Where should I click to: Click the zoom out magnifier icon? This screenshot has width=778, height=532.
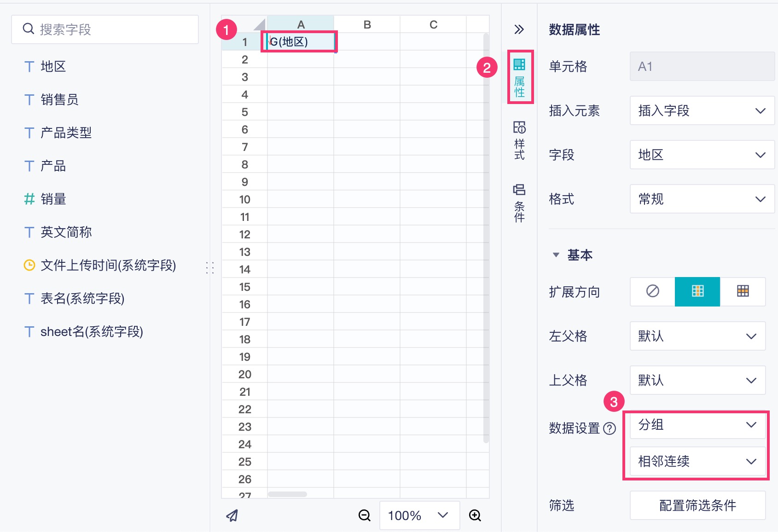364,515
